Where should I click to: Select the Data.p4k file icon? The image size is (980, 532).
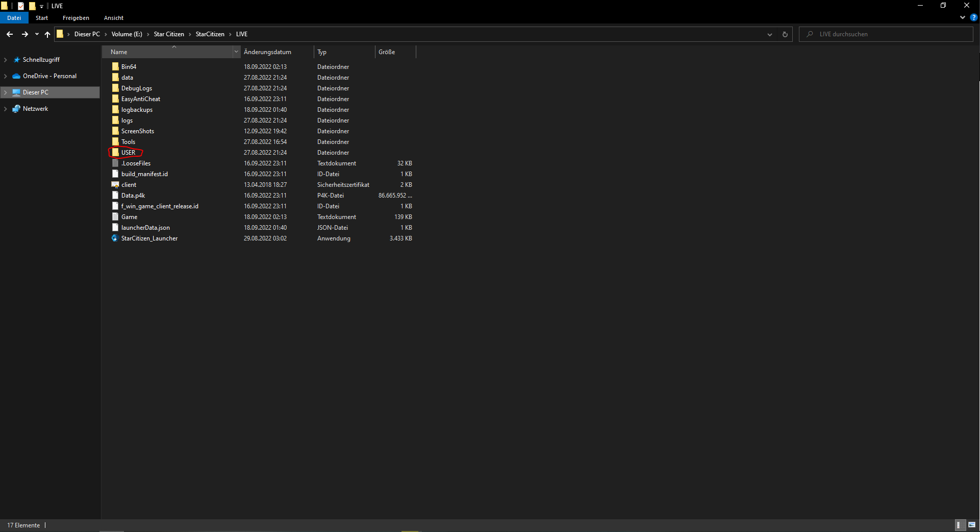(x=115, y=195)
